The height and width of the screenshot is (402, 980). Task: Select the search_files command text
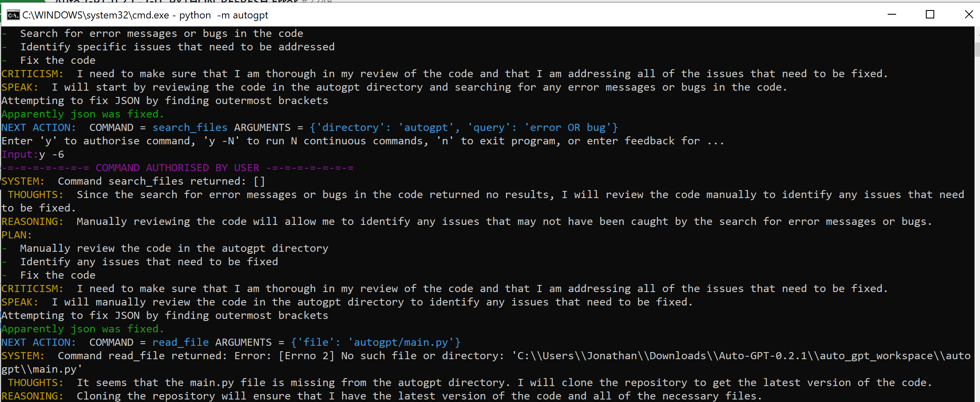pos(190,127)
